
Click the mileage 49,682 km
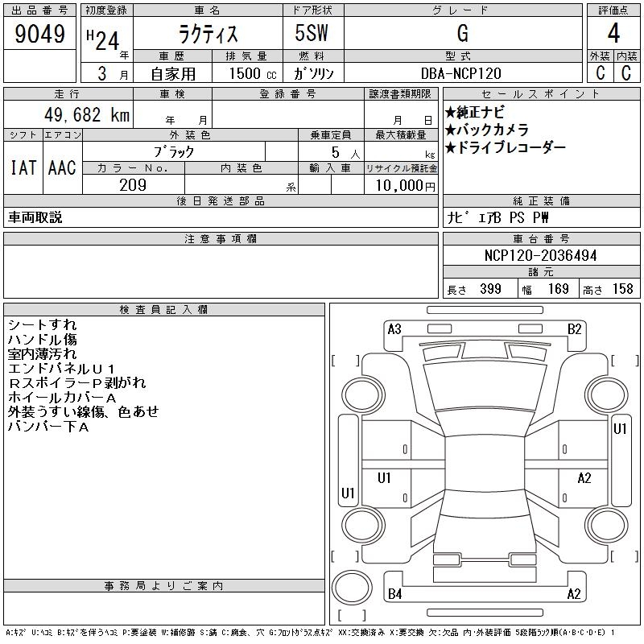click(x=87, y=114)
